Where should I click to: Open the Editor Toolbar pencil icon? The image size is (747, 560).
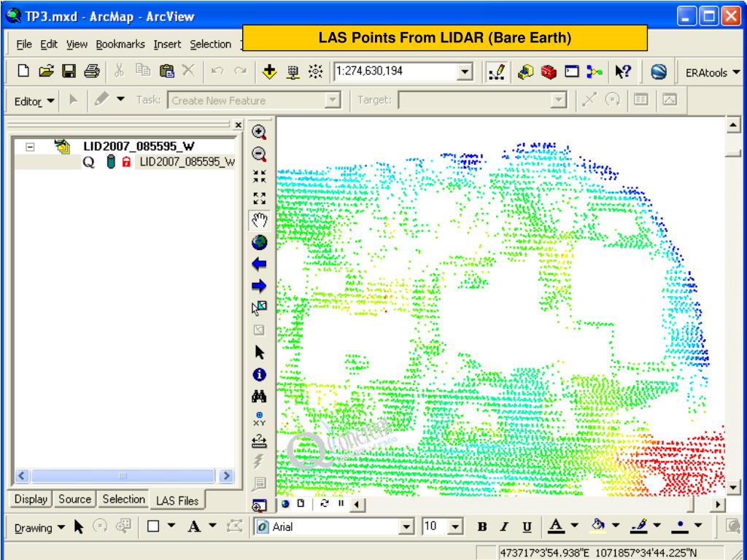coord(498,72)
